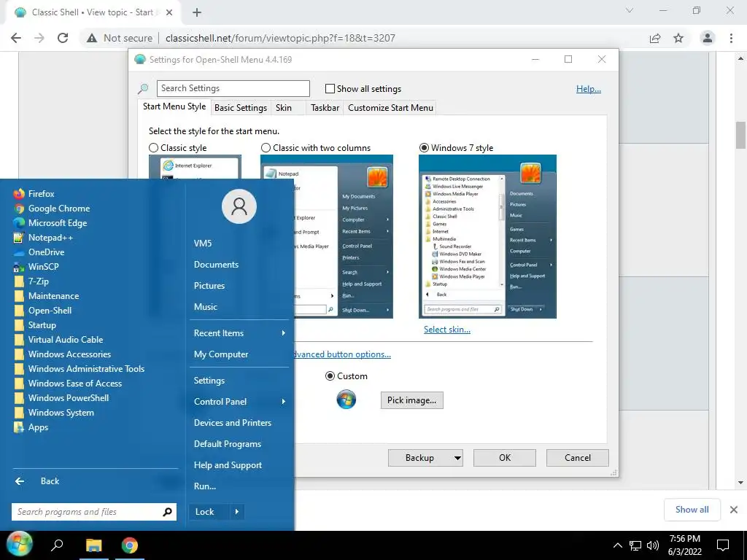Open taskbar search magnifier
Viewport: 747px width, 560px height.
click(57, 545)
